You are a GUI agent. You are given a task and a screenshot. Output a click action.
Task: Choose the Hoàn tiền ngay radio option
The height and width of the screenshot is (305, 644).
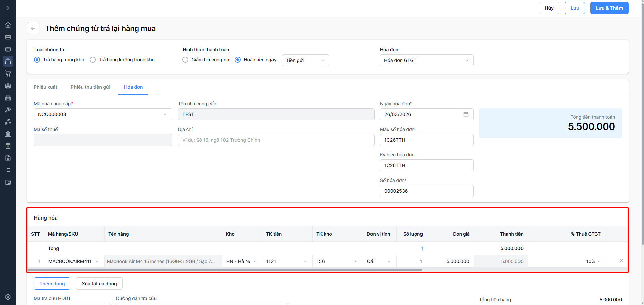tap(238, 60)
